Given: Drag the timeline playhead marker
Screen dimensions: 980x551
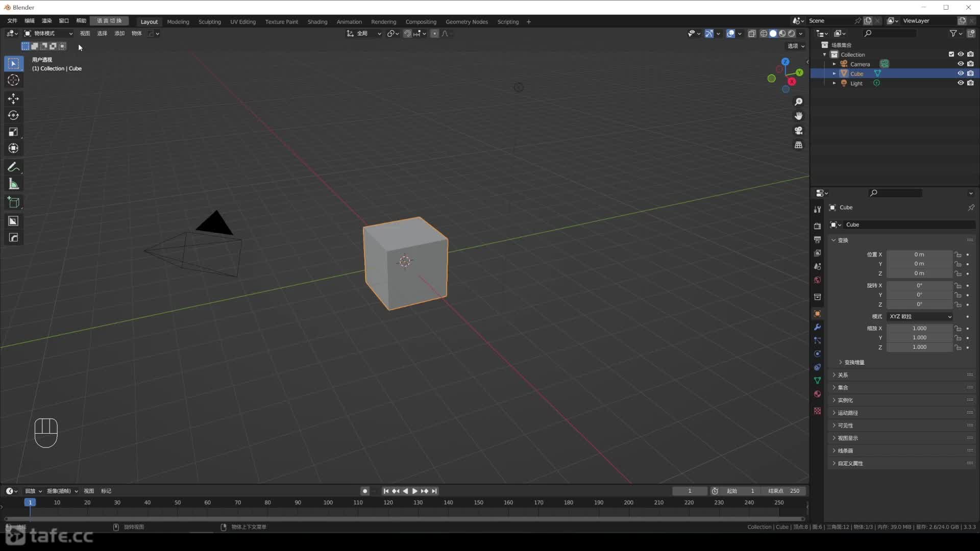Looking at the screenshot, I should pyautogui.click(x=30, y=503).
